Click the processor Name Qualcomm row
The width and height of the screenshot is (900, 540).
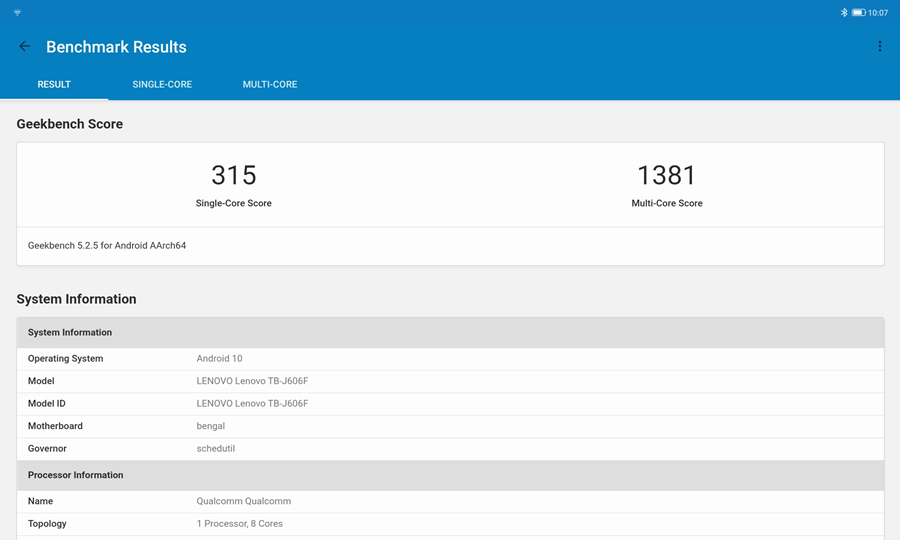pyautogui.click(x=450, y=501)
